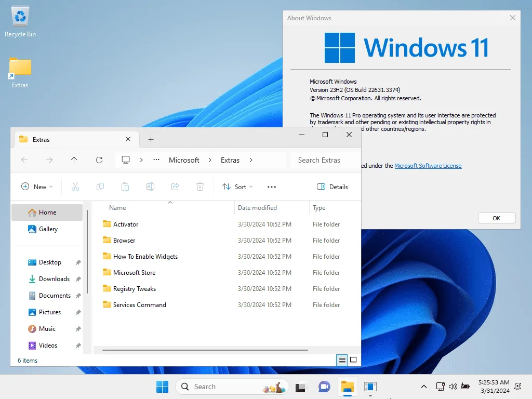
Task: Show hidden path segments ellipsis
Action: point(156,160)
